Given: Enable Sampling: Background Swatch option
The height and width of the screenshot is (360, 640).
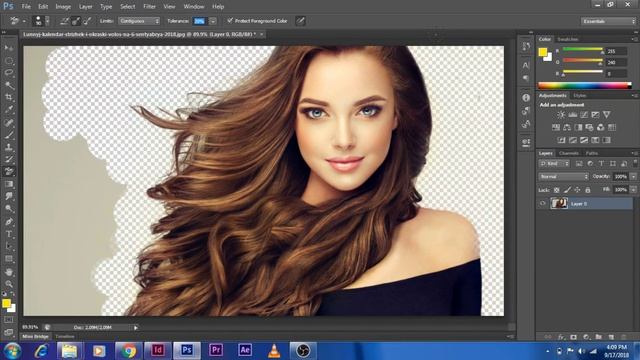Looking at the screenshot, I should click(x=87, y=21).
